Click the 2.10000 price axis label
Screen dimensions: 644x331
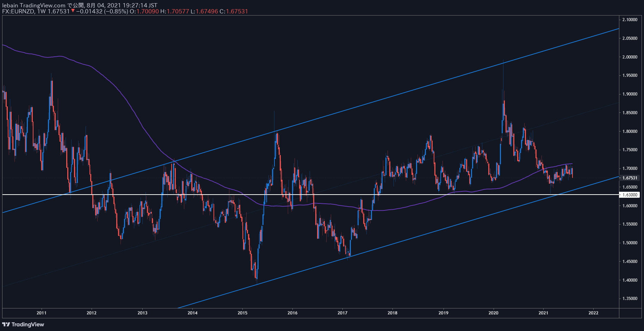pos(630,20)
